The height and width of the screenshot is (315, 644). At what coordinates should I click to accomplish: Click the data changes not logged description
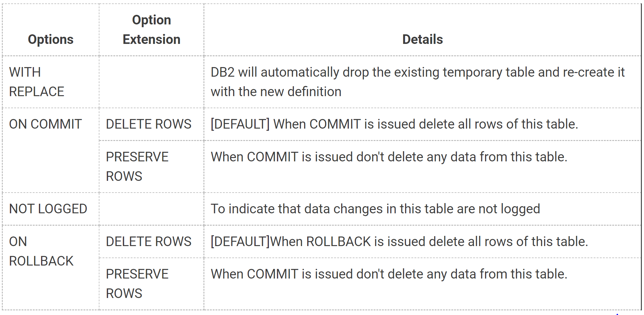tap(375, 209)
